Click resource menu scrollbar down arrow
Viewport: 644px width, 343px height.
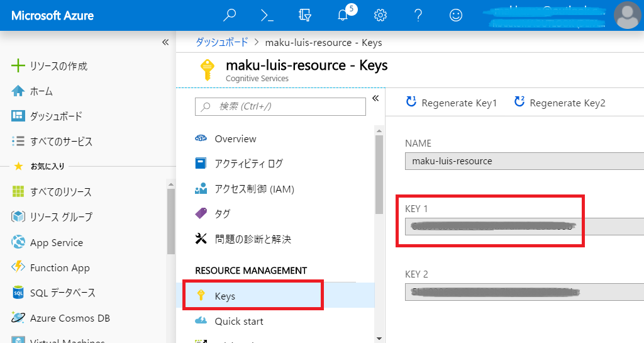pyautogui.click(x=379, y=339)
